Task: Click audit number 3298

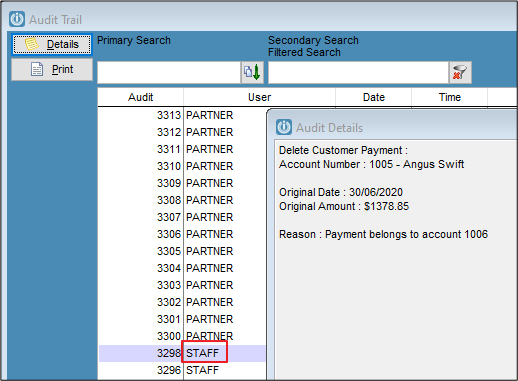Action: pyautogui.click(x=169, y=353)
